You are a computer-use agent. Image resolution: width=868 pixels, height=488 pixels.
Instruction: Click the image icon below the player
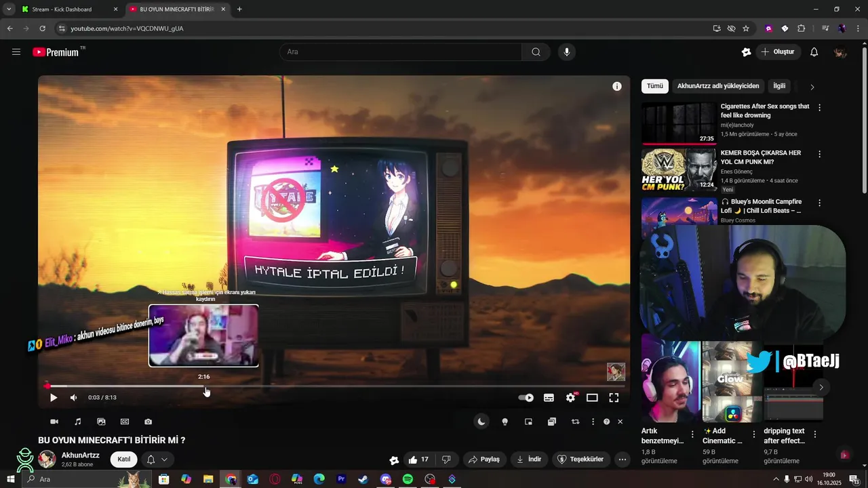tap(101, 422)
